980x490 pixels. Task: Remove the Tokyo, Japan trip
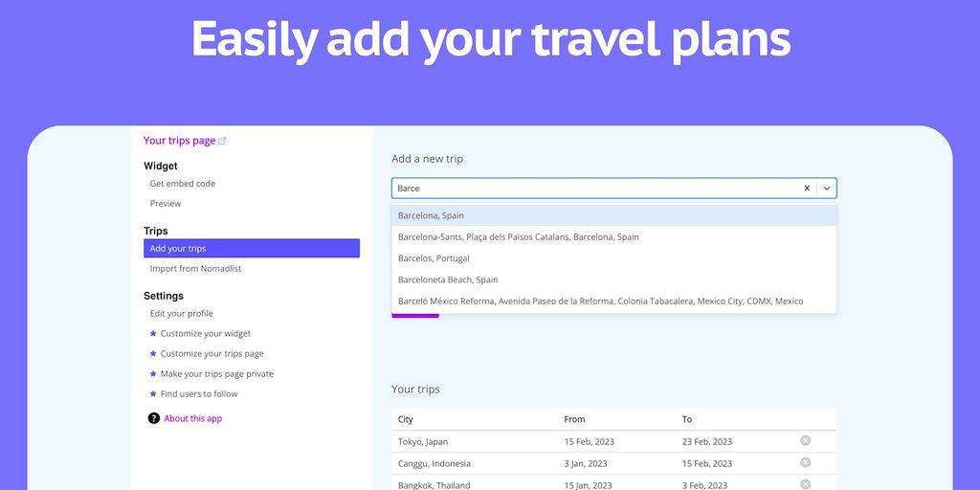point(805,440)
